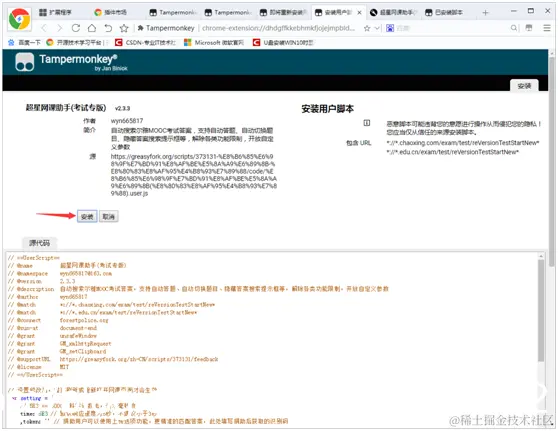The height and width of the screenshot is (431, 558).
Task: Click the browser logo icon in the corner
Action: point(20,19)
